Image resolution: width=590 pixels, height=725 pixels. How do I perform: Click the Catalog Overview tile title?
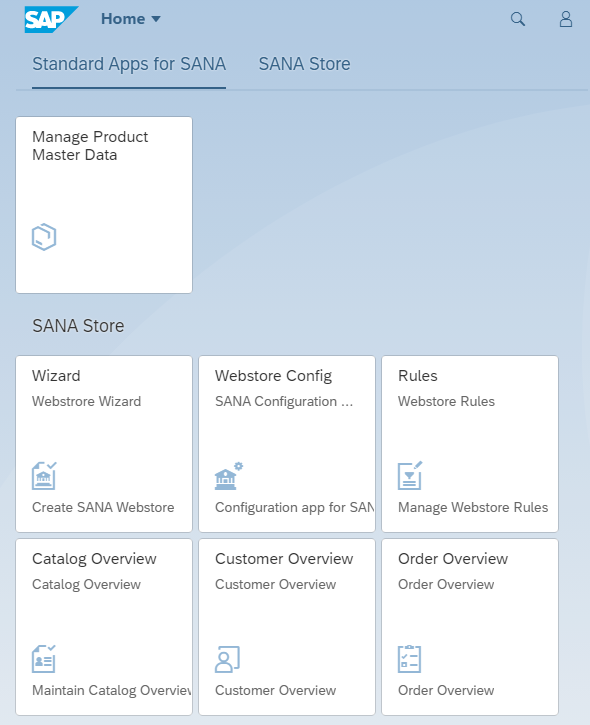pos(94,559)
